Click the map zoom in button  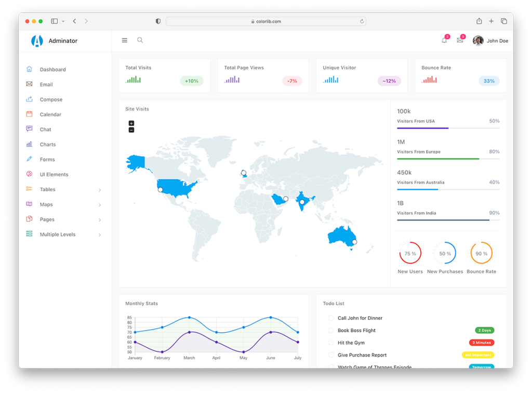pos(131,123)
